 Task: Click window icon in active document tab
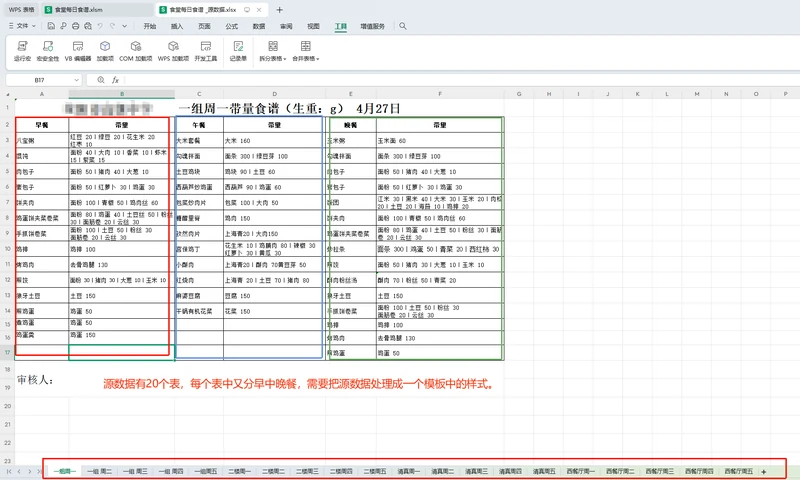click(x=247, y=10)
